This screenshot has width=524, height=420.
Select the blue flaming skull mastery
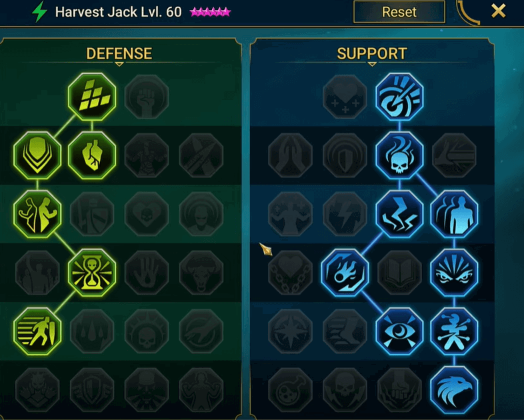(399, 155)
